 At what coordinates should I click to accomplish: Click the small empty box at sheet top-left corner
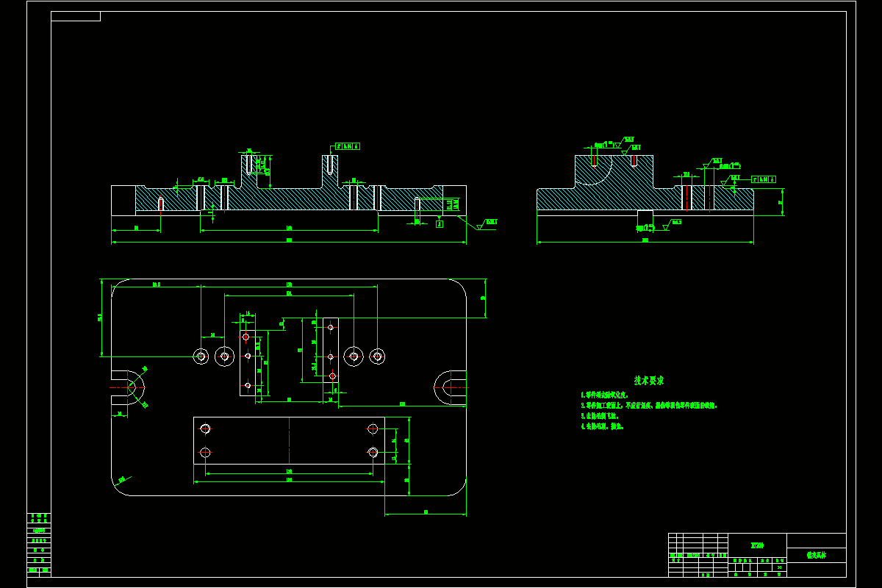(76, 16)
